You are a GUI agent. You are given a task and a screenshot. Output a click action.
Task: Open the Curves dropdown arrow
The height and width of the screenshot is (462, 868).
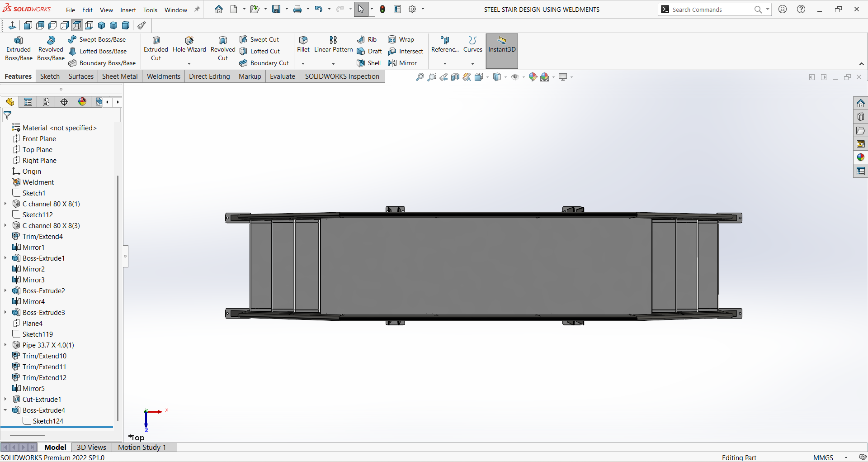[472, 63]
